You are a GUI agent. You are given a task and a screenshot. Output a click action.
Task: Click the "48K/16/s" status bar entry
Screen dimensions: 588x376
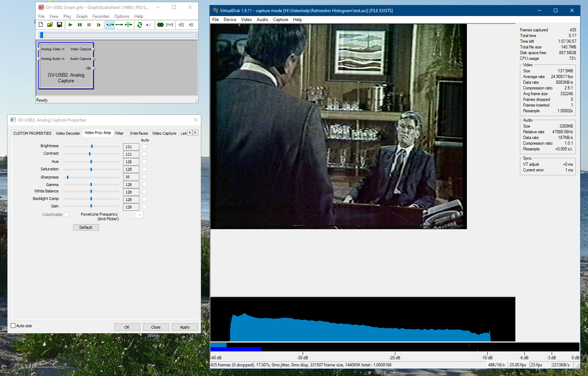tap(496, 365)
